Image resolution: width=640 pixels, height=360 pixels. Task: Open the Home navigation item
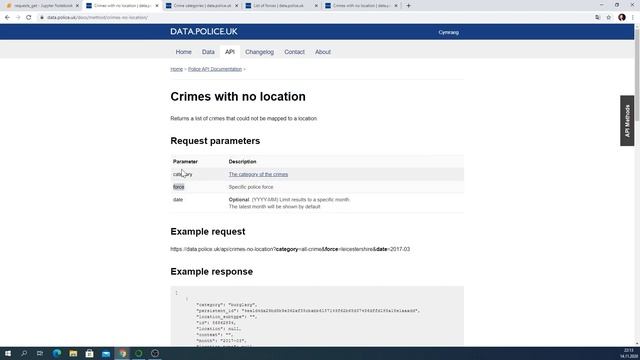(x=184, y=52)
